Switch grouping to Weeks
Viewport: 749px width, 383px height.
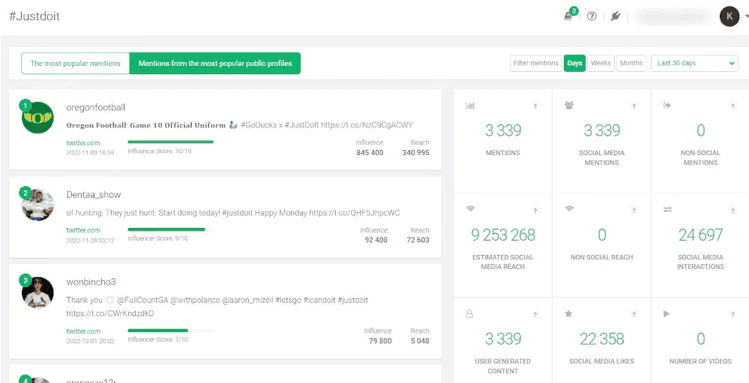click(600, 63)
